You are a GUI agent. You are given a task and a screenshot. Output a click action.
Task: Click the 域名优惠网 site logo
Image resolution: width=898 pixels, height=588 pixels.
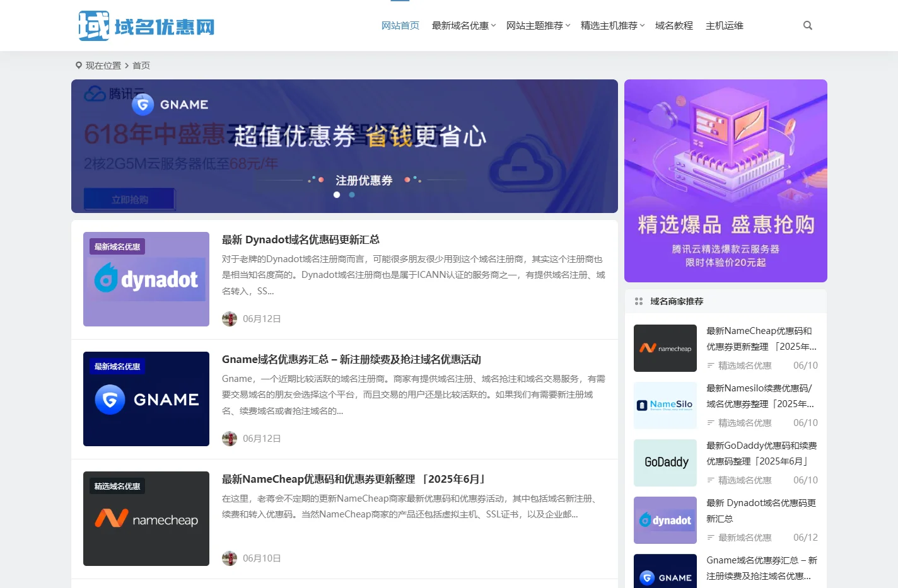click(146, 26)
